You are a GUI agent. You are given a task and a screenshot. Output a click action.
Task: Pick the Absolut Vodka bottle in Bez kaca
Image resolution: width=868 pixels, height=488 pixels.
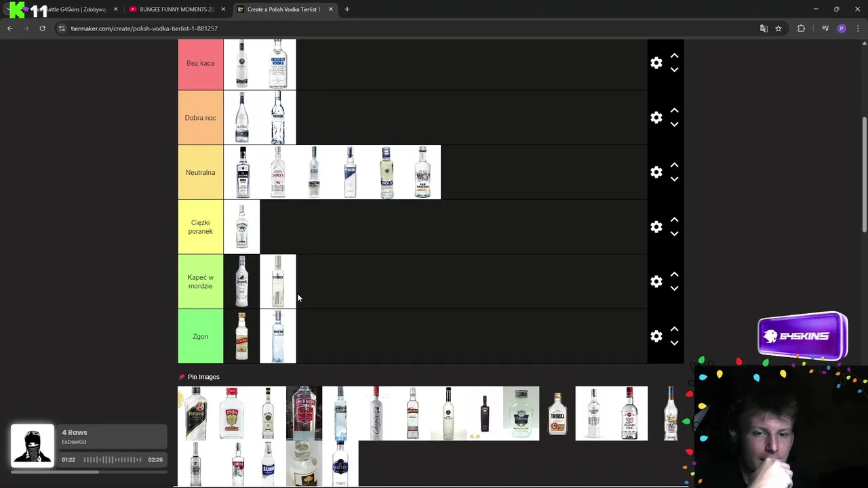coord(278,64)
